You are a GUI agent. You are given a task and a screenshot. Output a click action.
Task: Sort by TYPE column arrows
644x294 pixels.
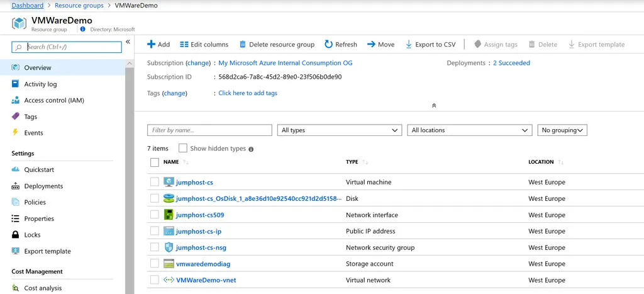pos(365,162)
